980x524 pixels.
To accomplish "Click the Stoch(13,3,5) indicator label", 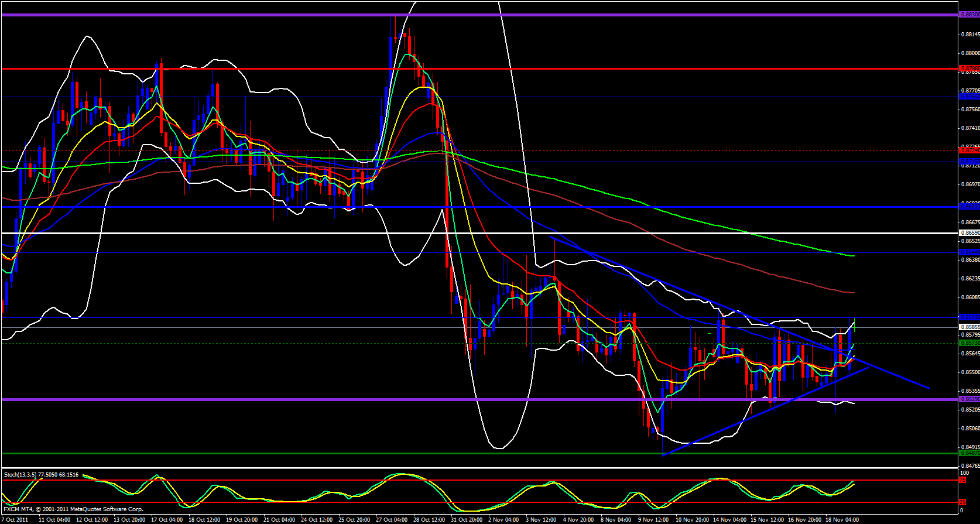I will (41, 475).
